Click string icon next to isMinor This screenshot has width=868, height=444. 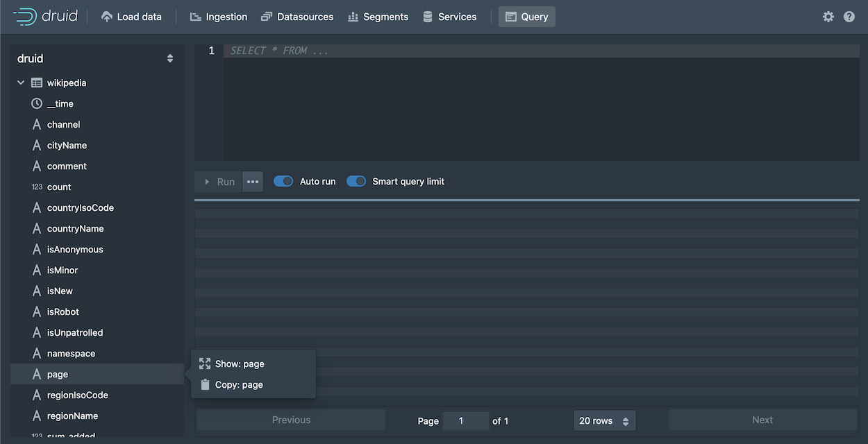[37, 270]
